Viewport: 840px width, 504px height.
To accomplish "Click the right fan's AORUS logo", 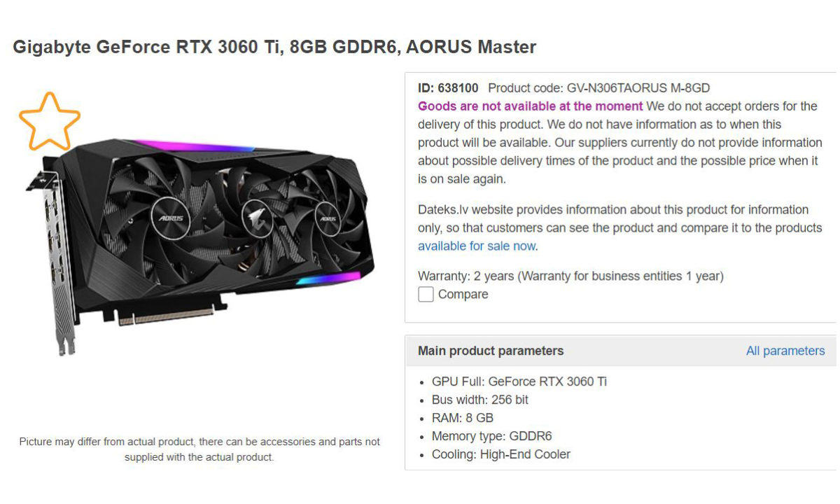I will click(x=328, y=217).
